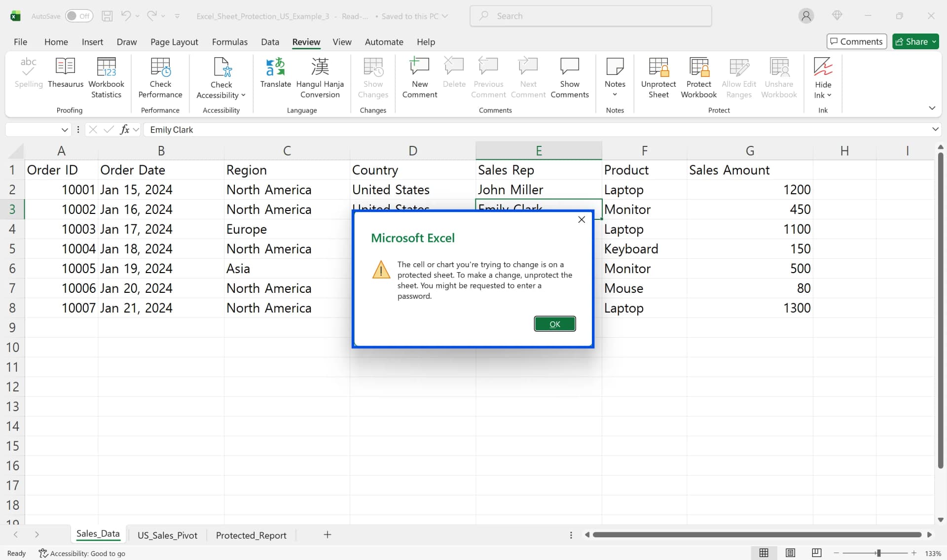Switch to Page Layout view in status bar
The width and height of the screenshot is (947, 560).
pos(790,553)
